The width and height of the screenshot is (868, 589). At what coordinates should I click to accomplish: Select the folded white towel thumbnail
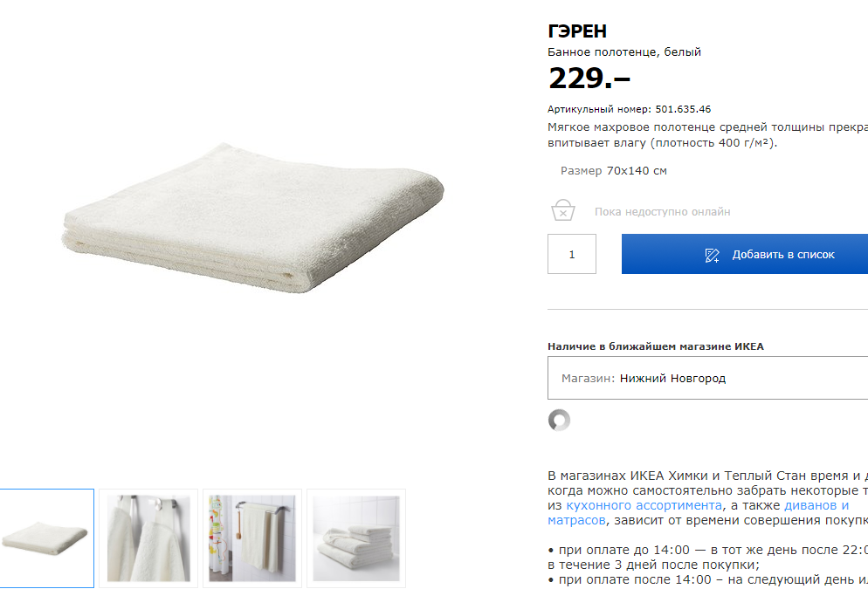(46, 538)
